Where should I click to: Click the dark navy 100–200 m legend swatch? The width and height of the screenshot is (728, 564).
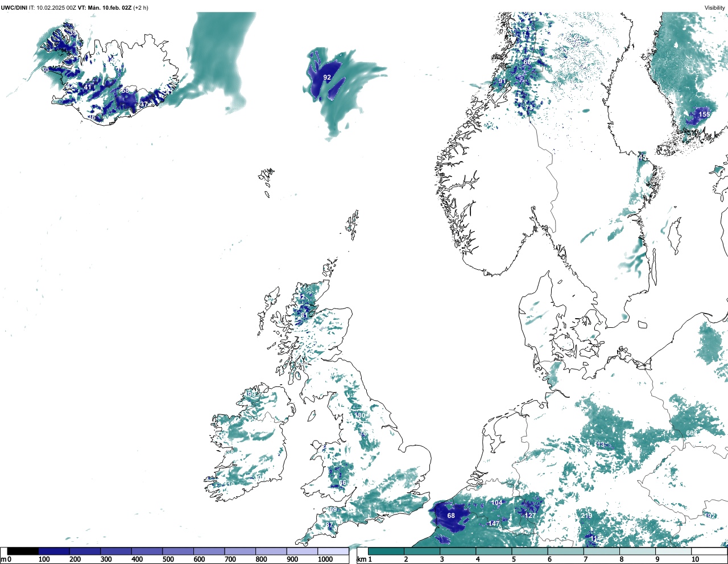coord(54,551)
